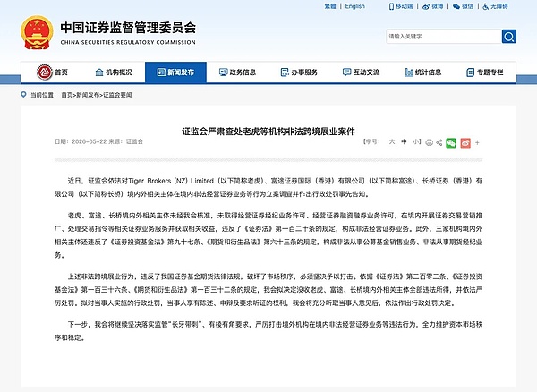537x392 pixels.
Task: Click the location pin breadcrumb icon
Action: (x=23, y=95)
